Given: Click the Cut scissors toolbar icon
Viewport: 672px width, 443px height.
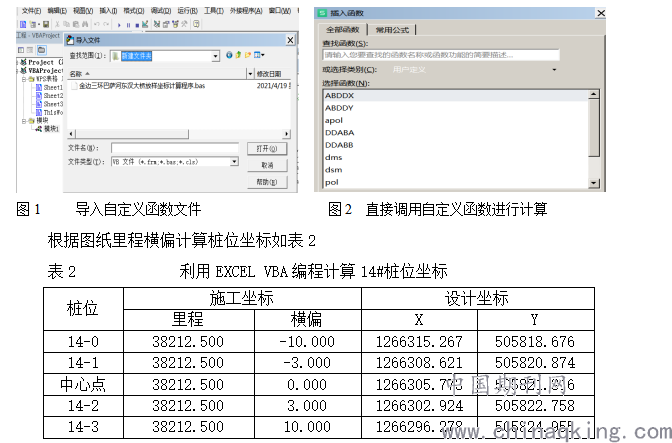Looking at the screenshot, I should [57, 24].
